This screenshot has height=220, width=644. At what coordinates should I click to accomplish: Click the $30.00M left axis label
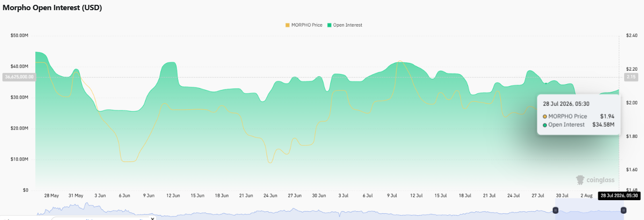tap(20, 97)
